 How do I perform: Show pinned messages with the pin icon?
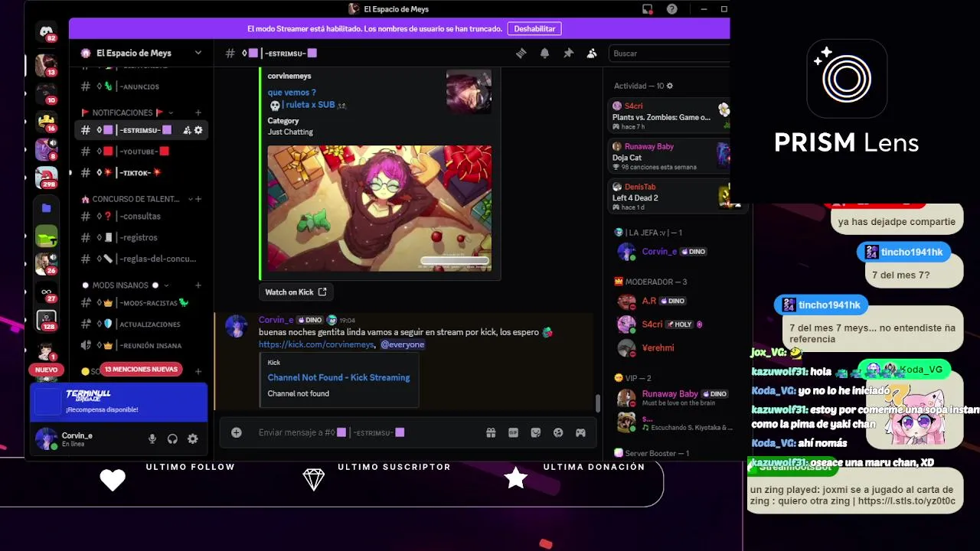click(568, 54)
